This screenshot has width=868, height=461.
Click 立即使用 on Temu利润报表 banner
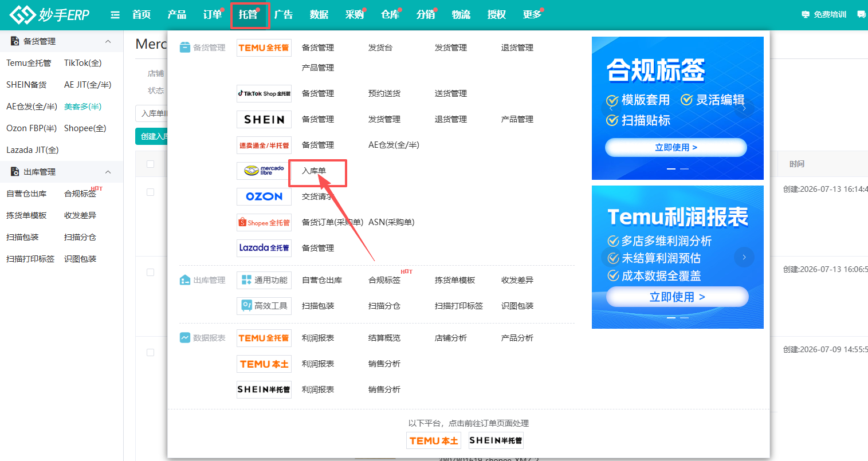[x=677, y=297]
